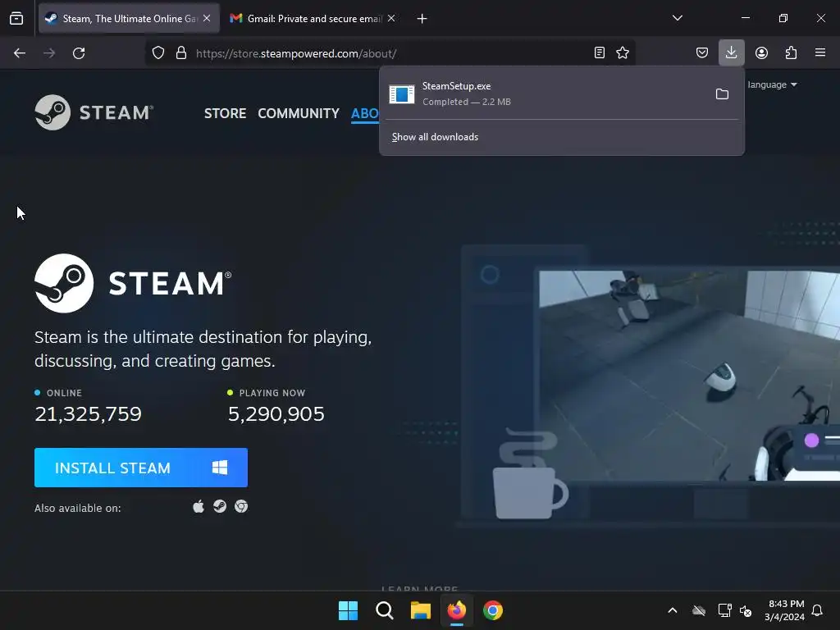Click the PLAYING NOW count 5,290,905
The height and width of the screenshot is (630, 840).
[276, 414]
